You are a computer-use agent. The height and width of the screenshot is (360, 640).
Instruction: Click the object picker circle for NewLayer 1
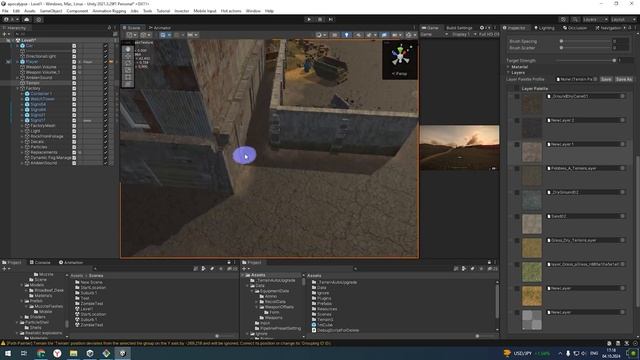tap(622, 144)
